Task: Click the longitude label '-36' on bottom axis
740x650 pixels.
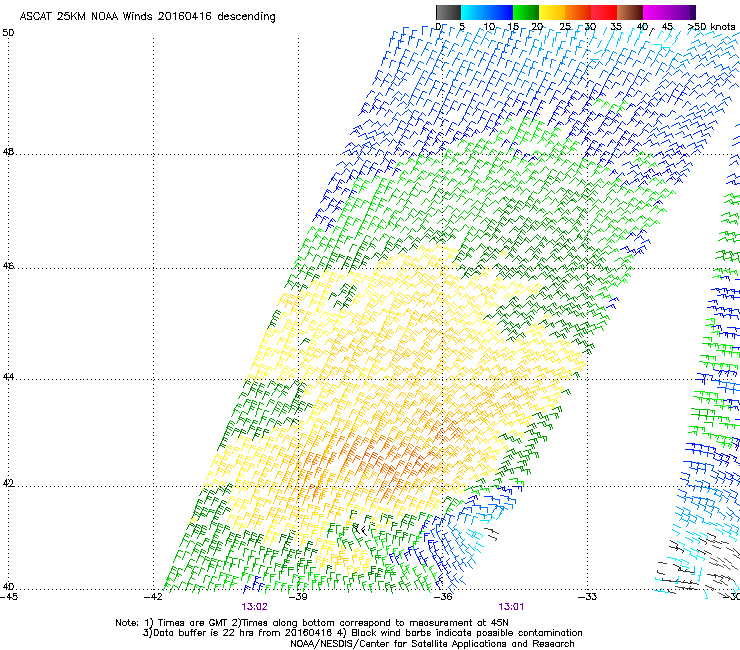Action: (443, 597)
